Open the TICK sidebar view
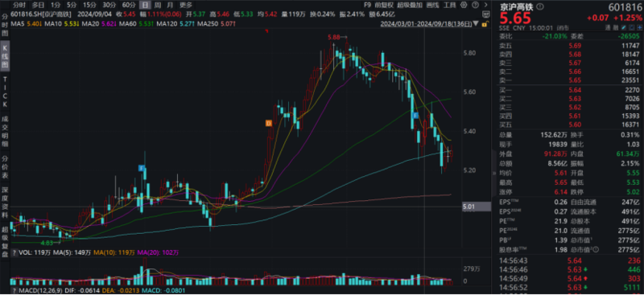 coord(6,92)
